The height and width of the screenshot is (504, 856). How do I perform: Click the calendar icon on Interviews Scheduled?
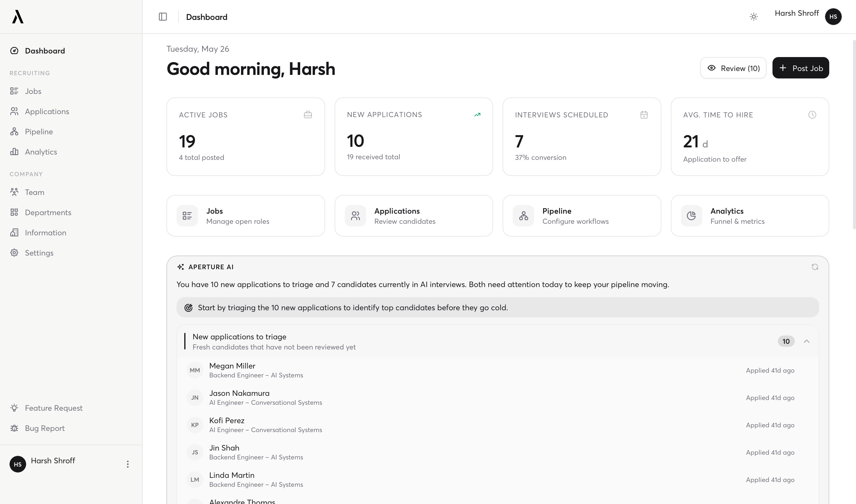(644, 115)
